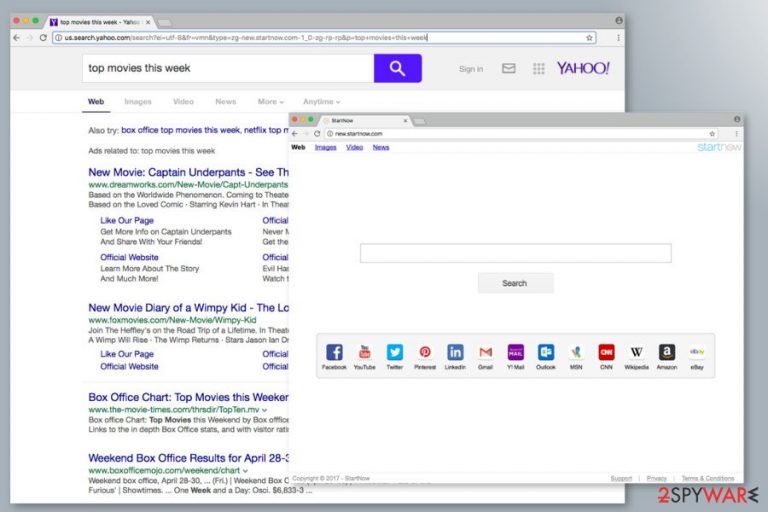Click the startnow logo
This screenshot has height=512, width=768.
720,147
